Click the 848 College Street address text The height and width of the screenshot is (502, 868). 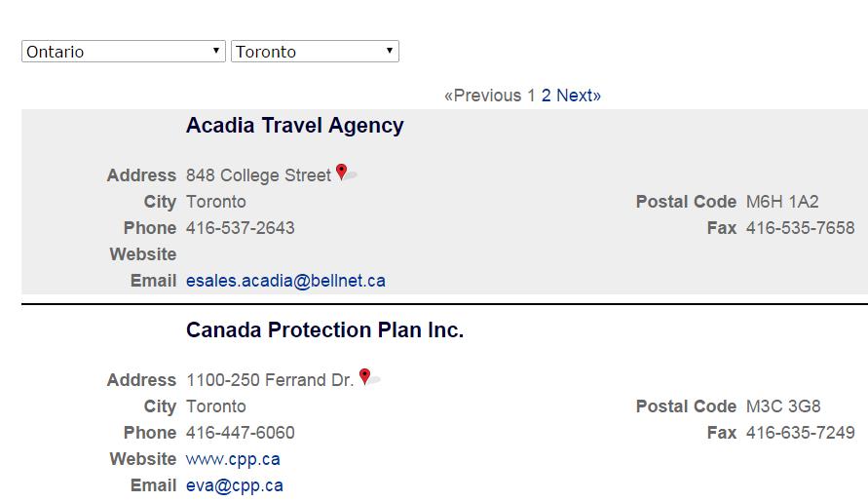[x=258, y=175]
